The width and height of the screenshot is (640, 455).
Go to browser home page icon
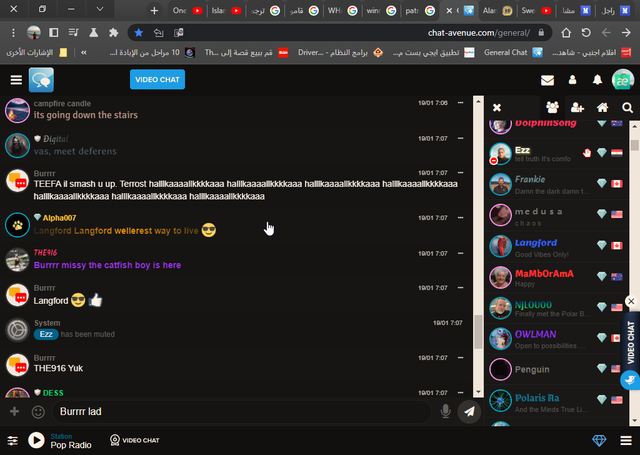coord(566,33)
